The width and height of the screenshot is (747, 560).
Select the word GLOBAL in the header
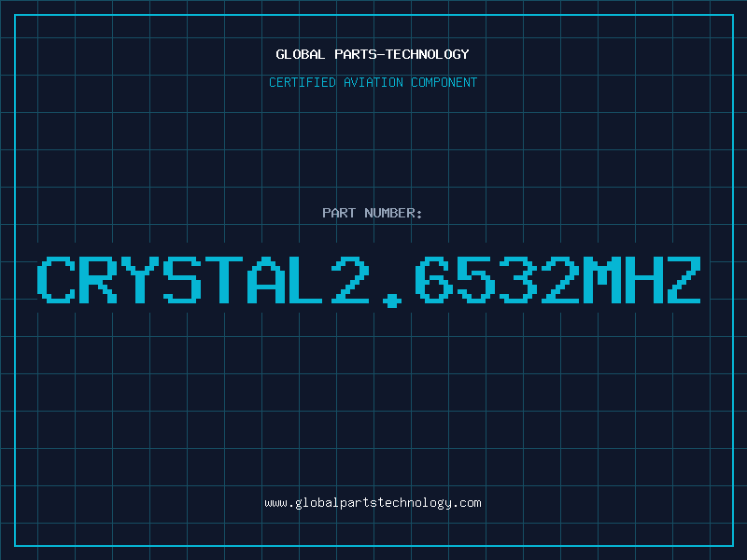pyautogui.click(x=300, y=54)
